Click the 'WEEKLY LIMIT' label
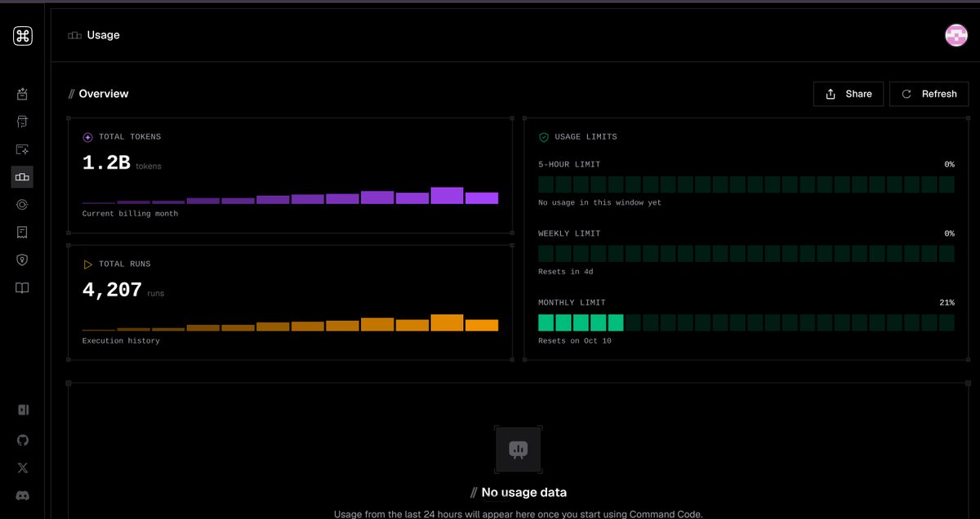 tap(569, 234)
